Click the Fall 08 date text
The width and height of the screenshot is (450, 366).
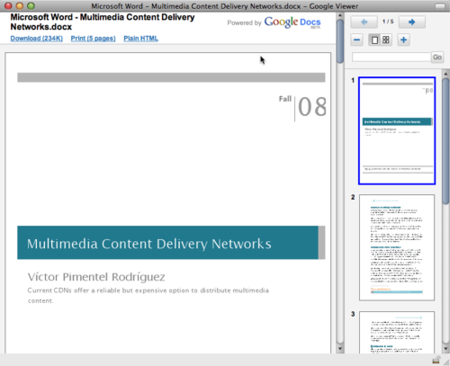coord(303,107)
